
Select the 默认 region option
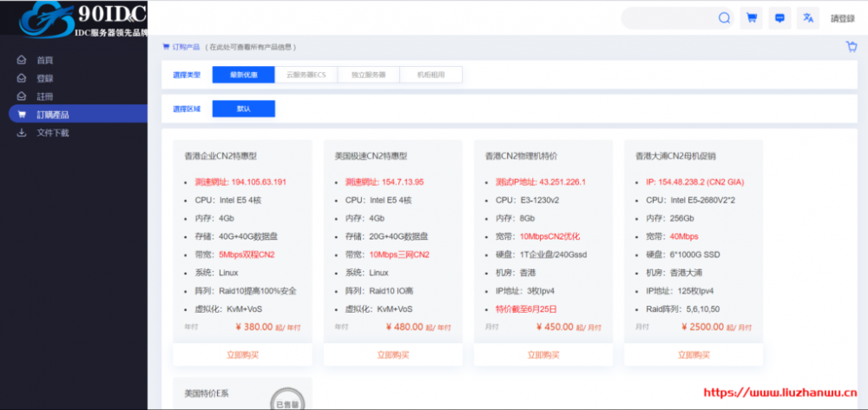(x=243, y=109)
